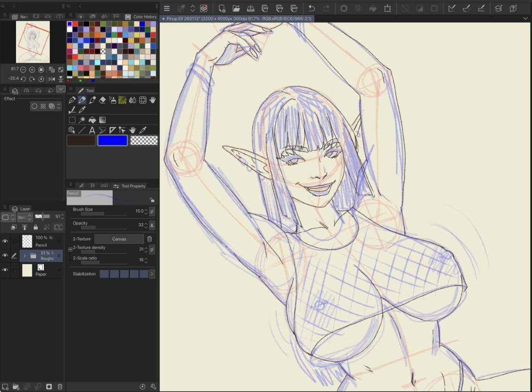532x392 pixels.
Task: Select the Text tool
Action: [x=92, y=130]
